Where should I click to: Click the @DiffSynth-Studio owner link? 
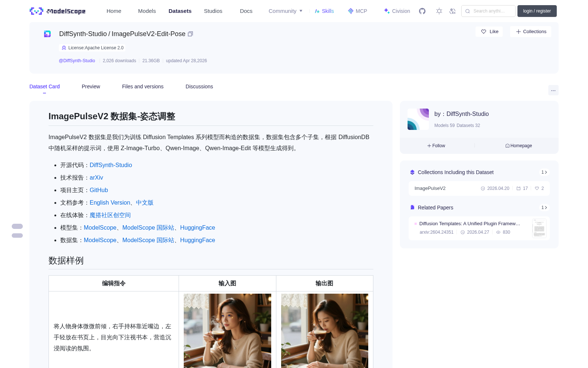coord(77,61)
